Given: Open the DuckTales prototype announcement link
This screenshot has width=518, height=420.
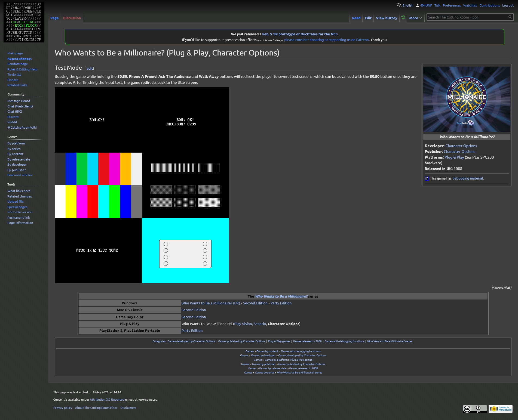Looking at the screenshot, I should [x=300, y=34].
